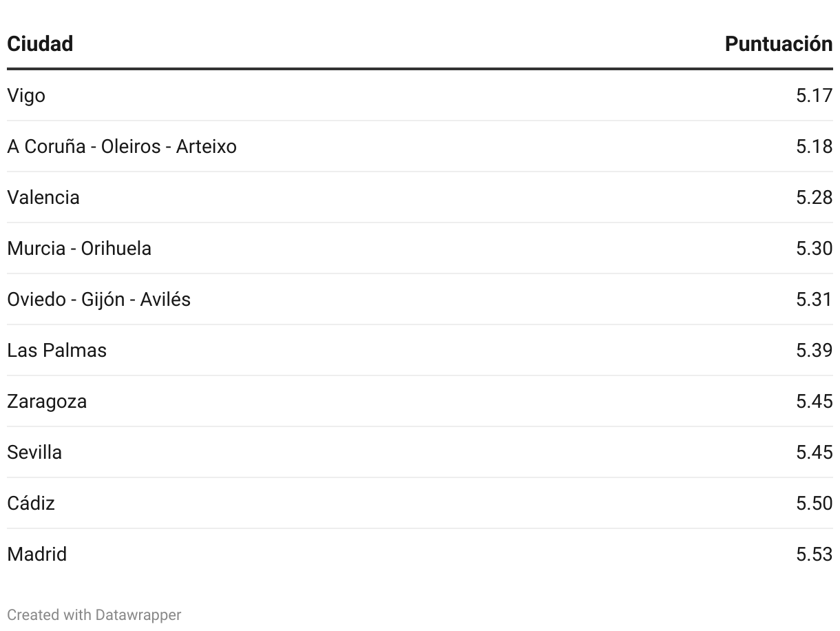Click the Ciudad column header

coord(40,44)
